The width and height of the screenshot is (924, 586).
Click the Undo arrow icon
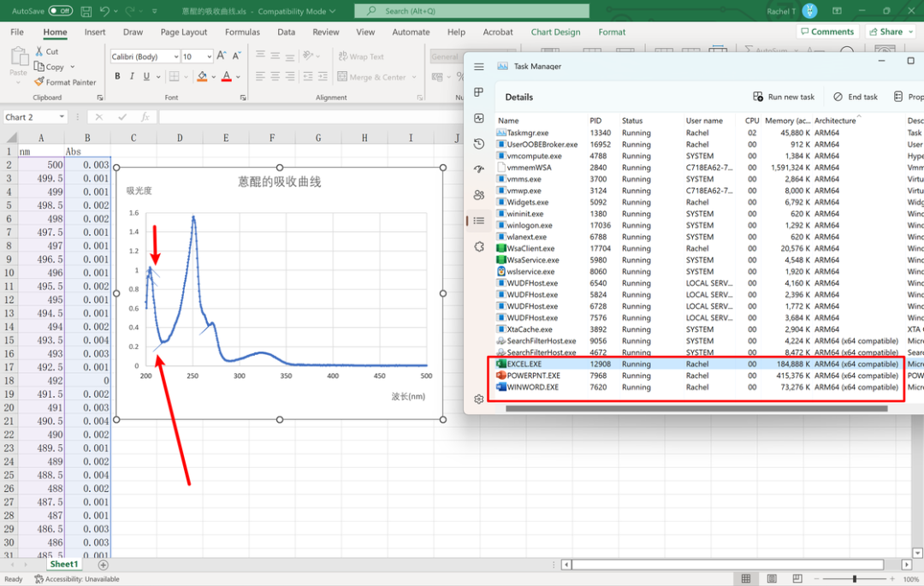(104, 11)
